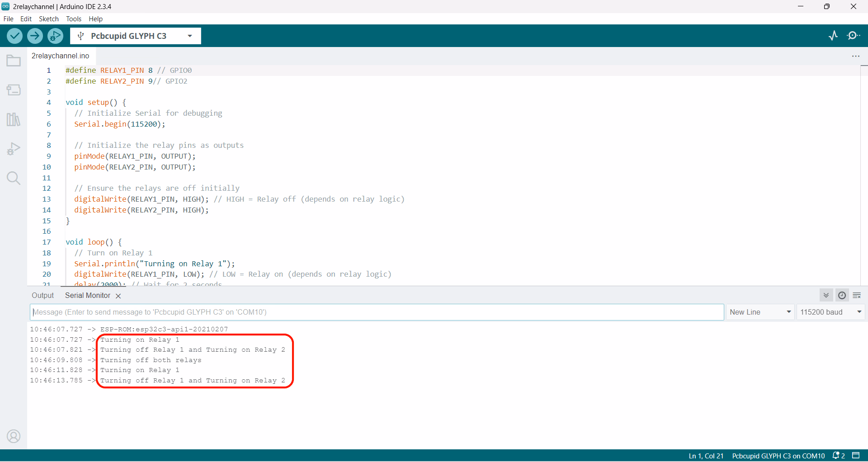
Task: Open the Library Manager sidebar panel
Action: [14, 119]
